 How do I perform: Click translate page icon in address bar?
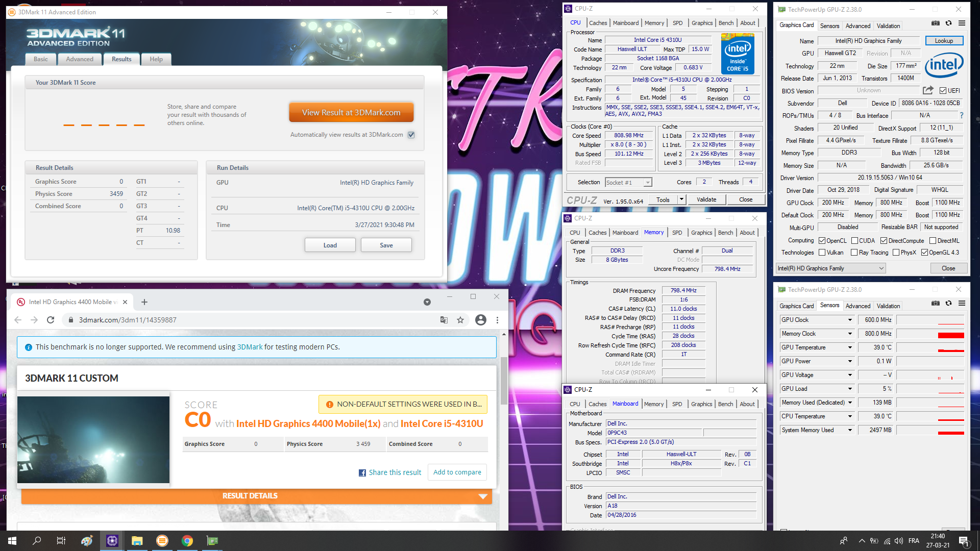(x=444, y=320)
